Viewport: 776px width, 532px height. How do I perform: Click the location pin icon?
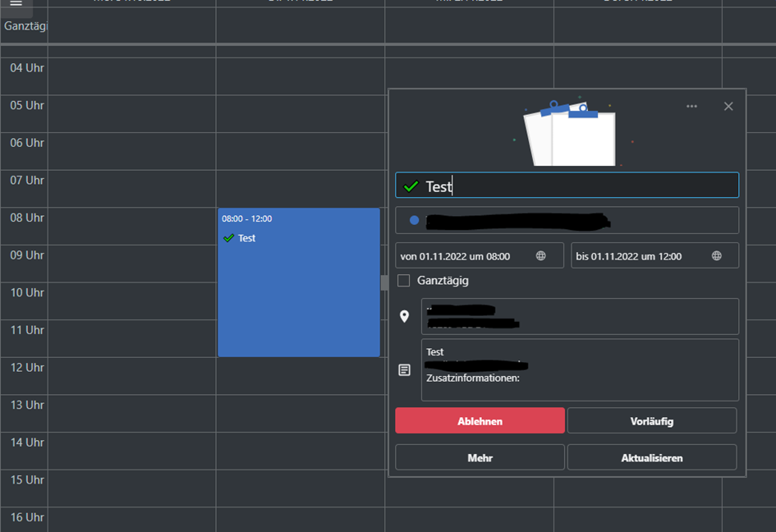pyautogui.click(x=404, y=316)
